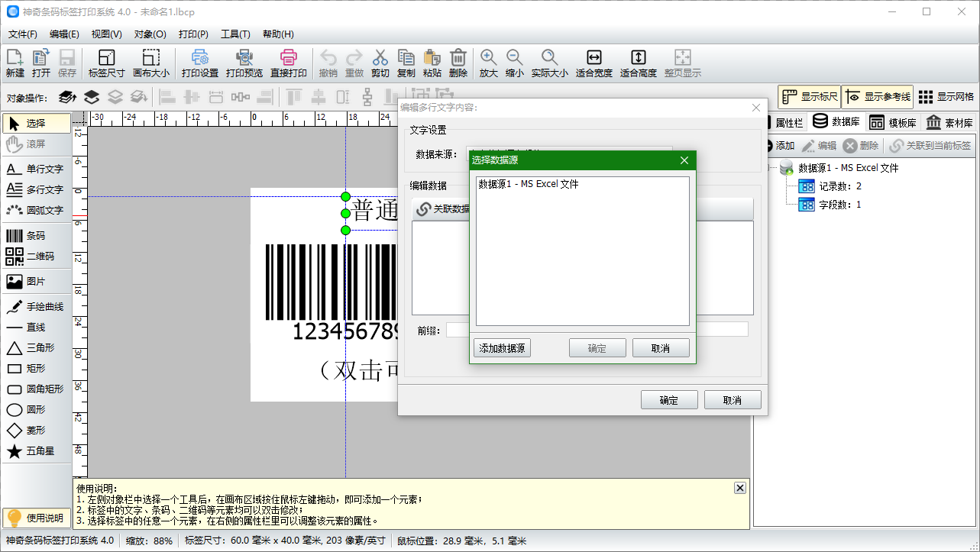
Task: Switch to the 模板库 template library tab
Action: click(894, 122)
